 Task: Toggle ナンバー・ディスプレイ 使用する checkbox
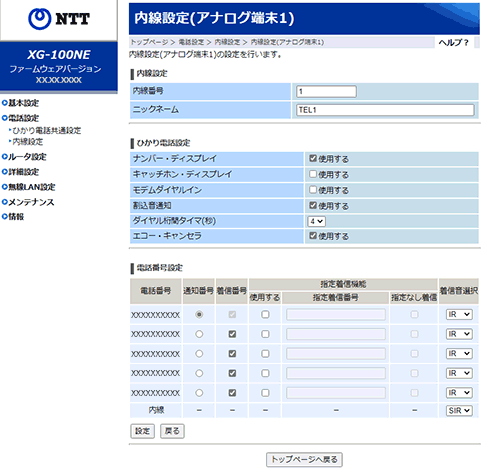(x=312, y=158)
